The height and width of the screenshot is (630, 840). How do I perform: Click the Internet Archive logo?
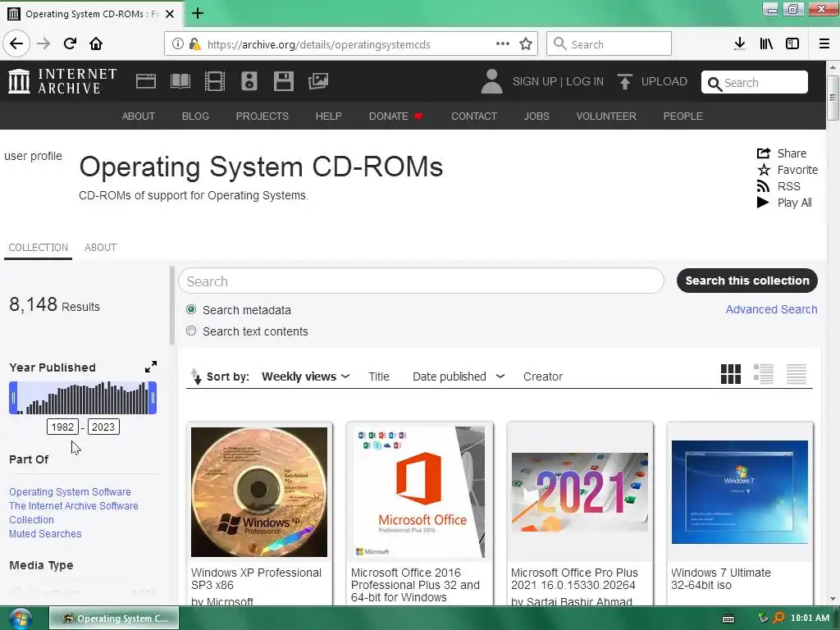pyautogui.click(x=62, y=81)
